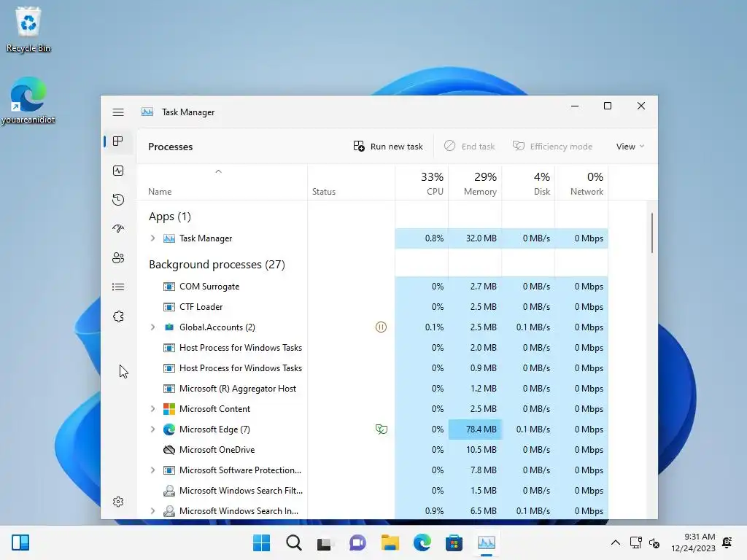
Task: Expand Microsoft Windows Search In... process group
Action: tap(152, 511)
